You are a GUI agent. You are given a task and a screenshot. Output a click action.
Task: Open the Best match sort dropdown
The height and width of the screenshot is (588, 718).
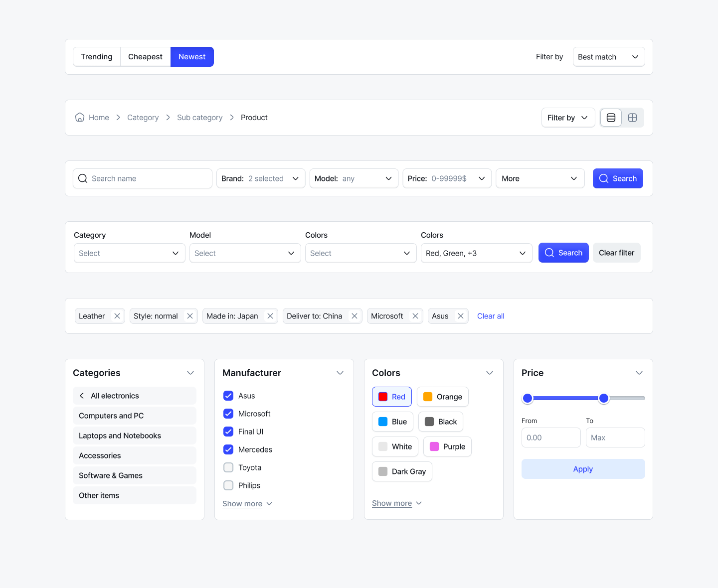[x=608, y=56]
